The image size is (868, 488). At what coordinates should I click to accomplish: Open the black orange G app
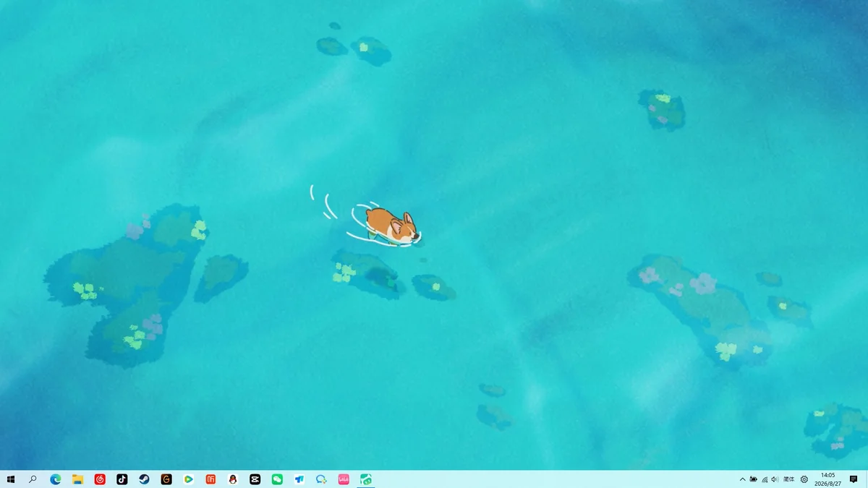click(166, 479)
